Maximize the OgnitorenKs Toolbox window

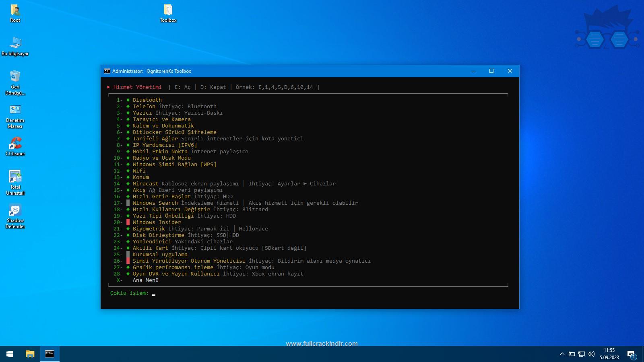(491, 71)
